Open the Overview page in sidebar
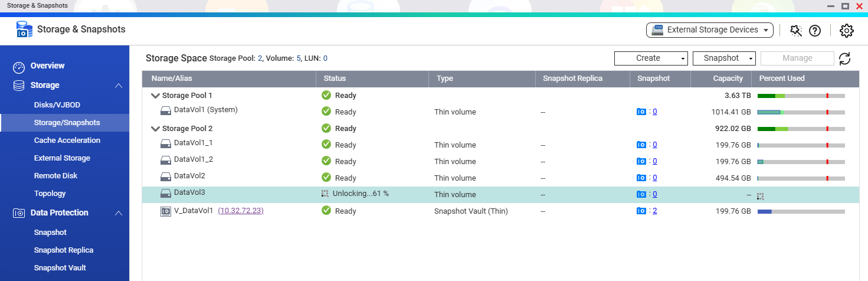Viewport: 868px width, 281px height. tap(47, 66)
